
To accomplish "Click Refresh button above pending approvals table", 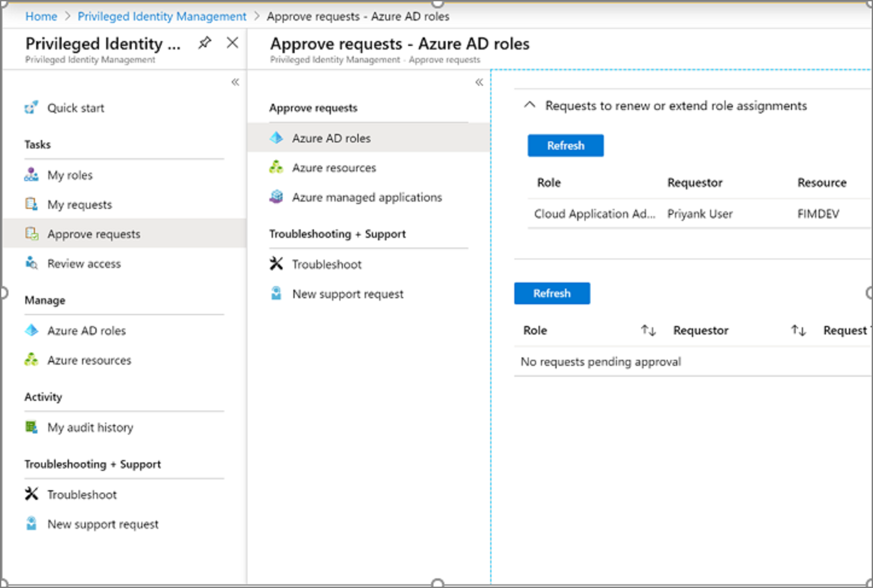I will coord(552,293).
